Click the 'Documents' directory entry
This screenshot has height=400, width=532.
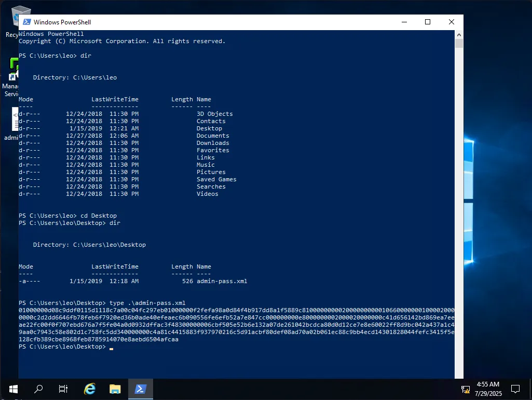(213, 136)
